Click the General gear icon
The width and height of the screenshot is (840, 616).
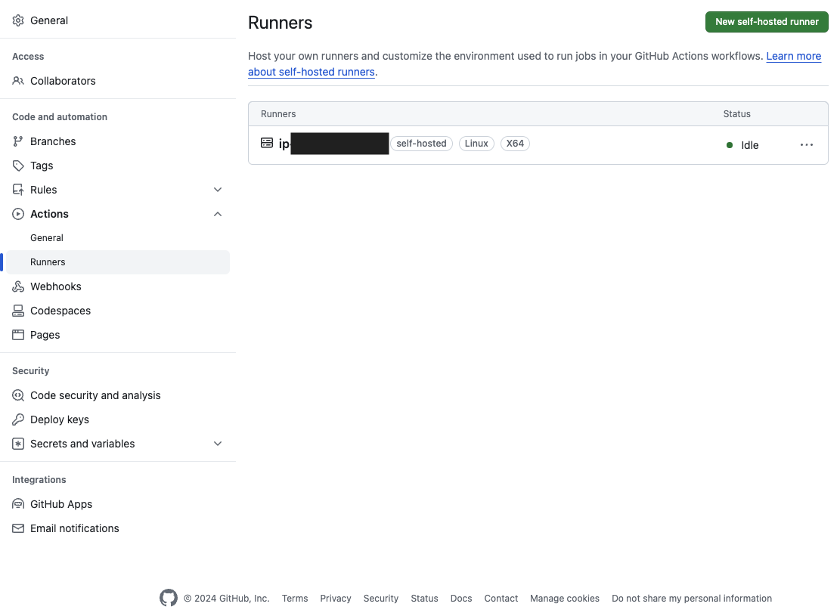18,20
